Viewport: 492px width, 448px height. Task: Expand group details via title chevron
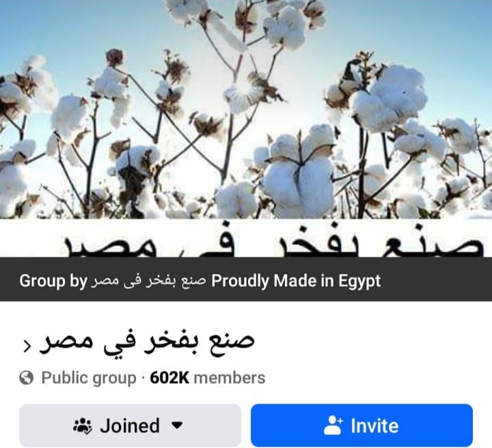tap(27, 346)
